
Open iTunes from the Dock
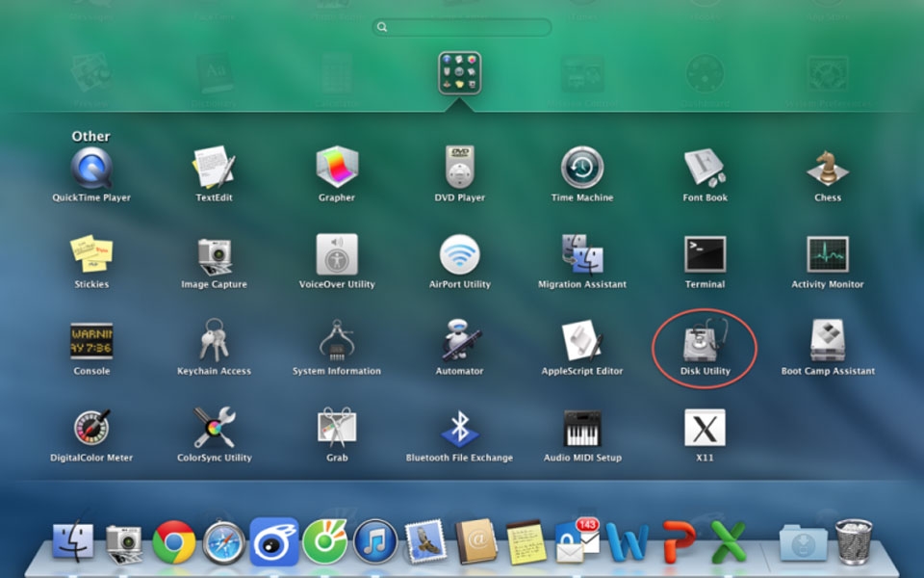tap(375, 541)
